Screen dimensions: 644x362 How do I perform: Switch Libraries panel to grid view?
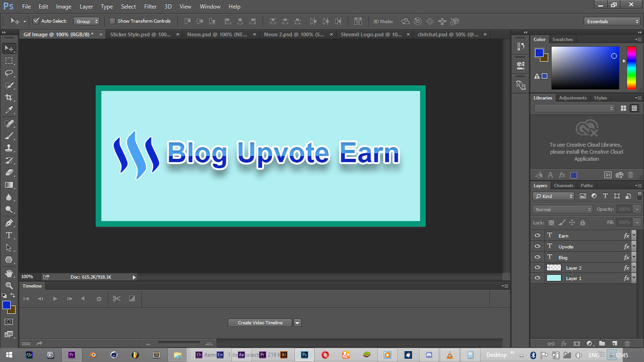point(623,108)
